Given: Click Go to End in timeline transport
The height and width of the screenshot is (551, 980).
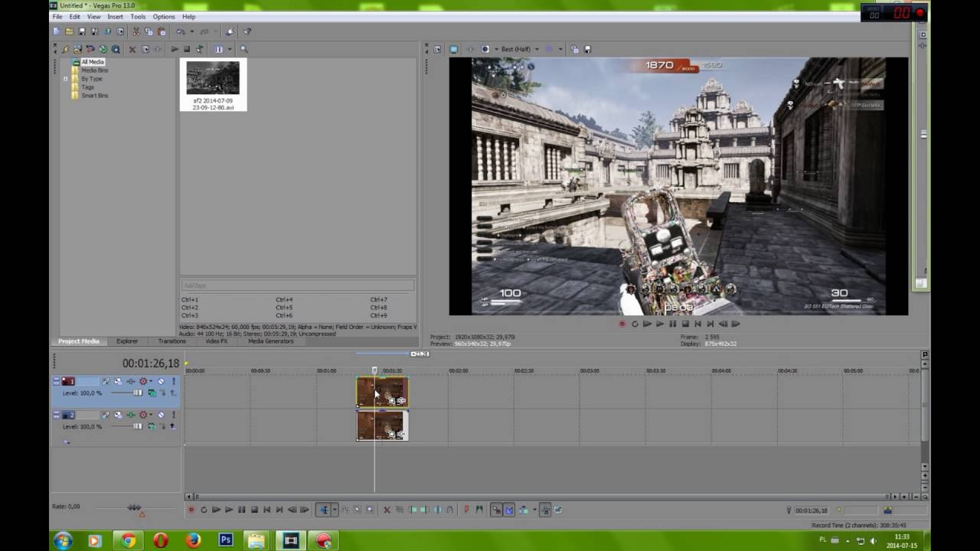Looking at the screenshot, I should click(x=279, y=510).
